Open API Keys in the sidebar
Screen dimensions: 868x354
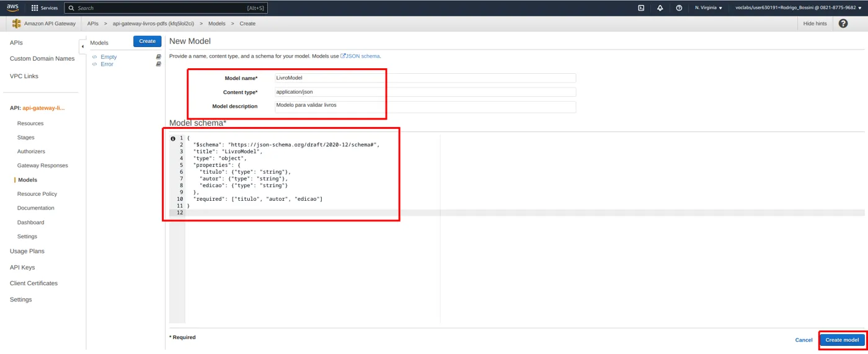click(x=22, y=267)
